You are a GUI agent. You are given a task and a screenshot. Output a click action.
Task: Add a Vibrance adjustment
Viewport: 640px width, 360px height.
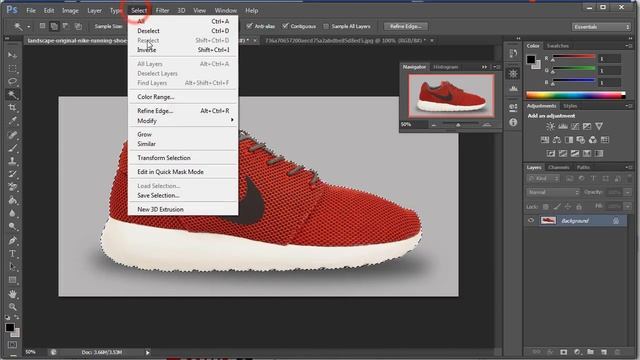[x=599, y=126]
